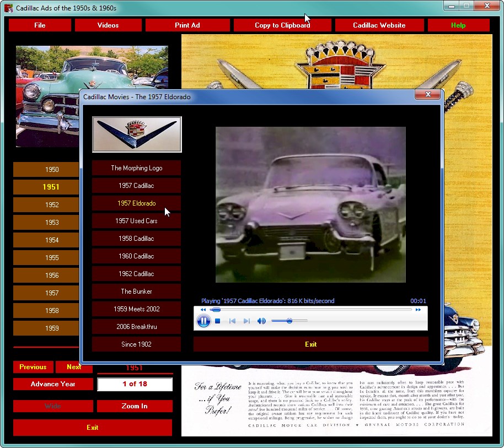Click the Zoom In button
The width and height of the screenshot is (504, 448).
135,406
